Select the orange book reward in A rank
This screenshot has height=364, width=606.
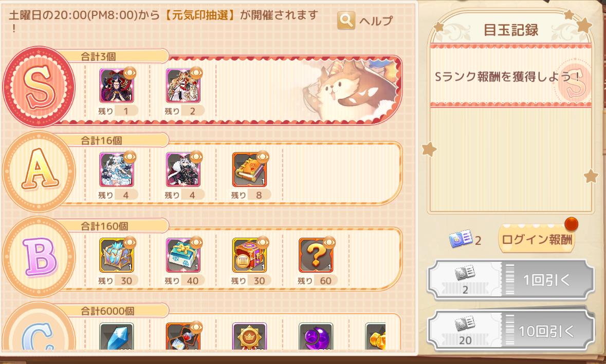[x=249, y=170]
